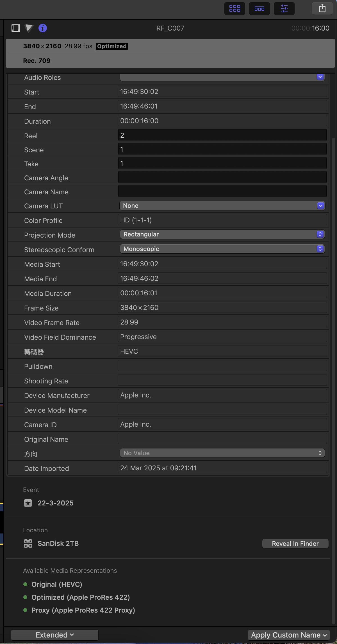The width and height of the screenshot is (337, 644).
Task: Open the Apply Custom Name menu
Action: click(x=289, y=635)
